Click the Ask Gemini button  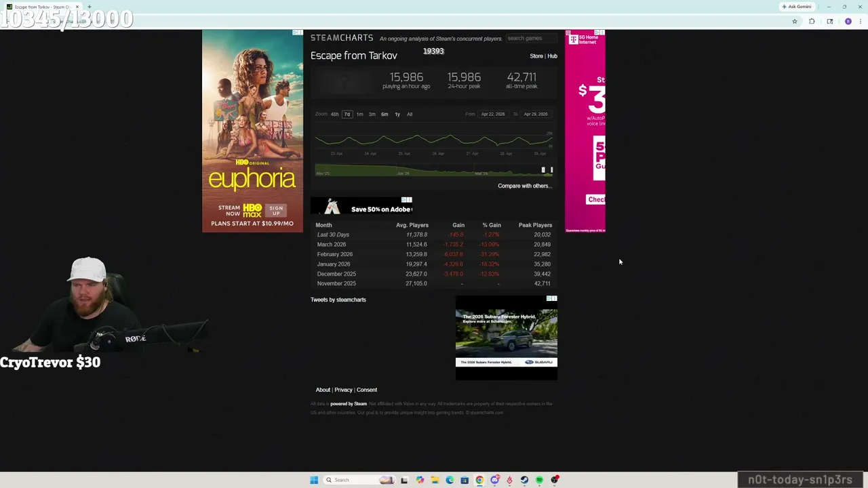pos(797,7)
